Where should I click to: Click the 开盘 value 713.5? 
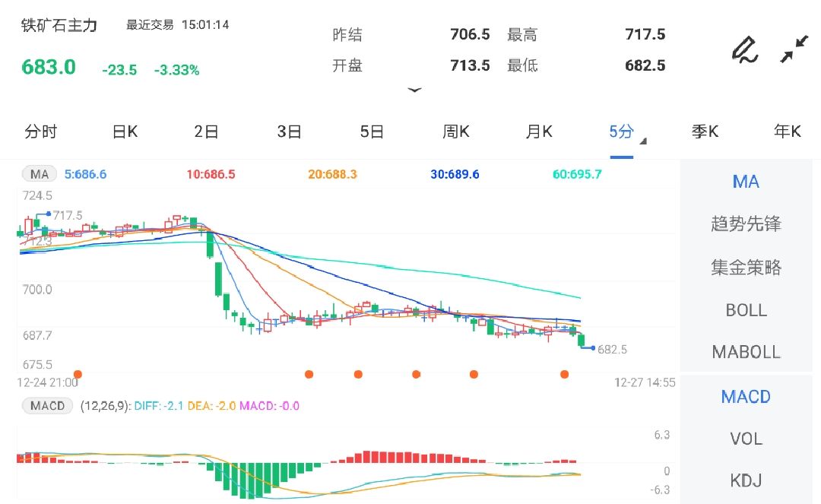tap(471, 65)
